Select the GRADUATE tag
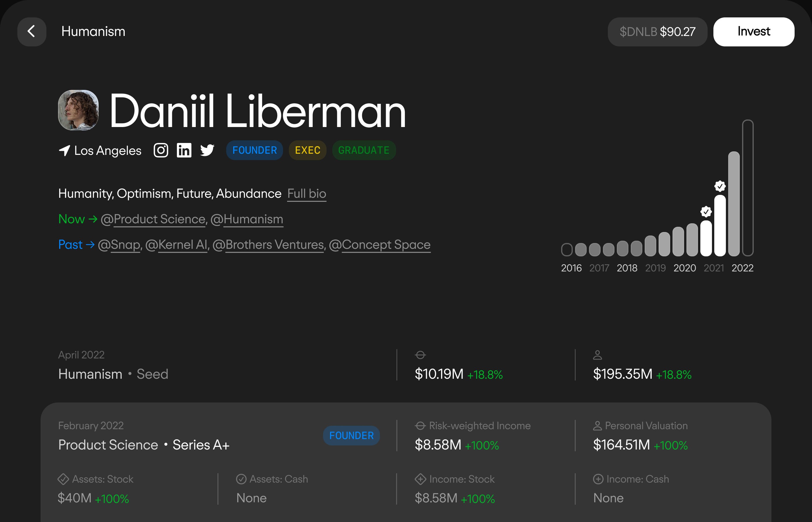This screenshot has height=522, width=812. click(364, 150)
